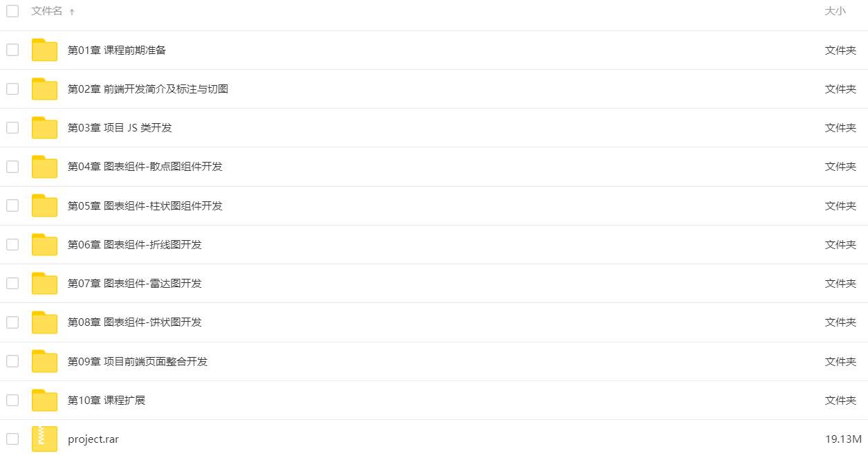868x458 pixels.
Task: Sort the list by 文件名 column
Action: click(47, 11)
